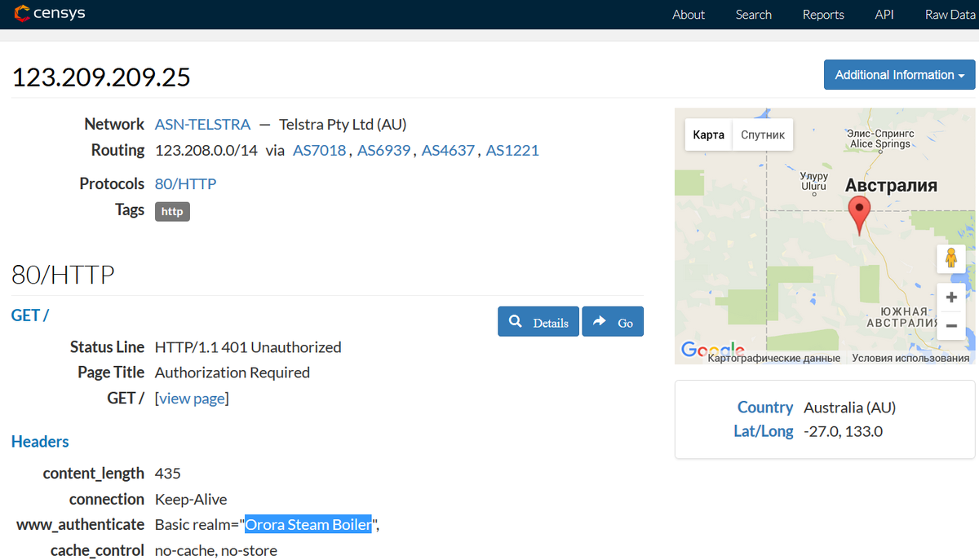Open Условия использования map terms link

pyautogui.click(x=910, y=358)
